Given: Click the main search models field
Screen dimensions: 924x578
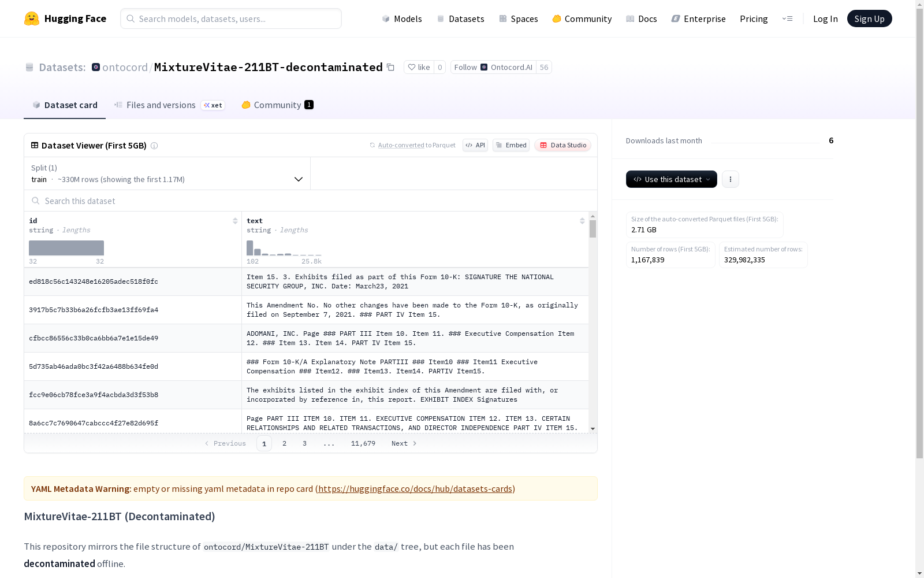Looking at the screenshot, I should pos(231,18).
